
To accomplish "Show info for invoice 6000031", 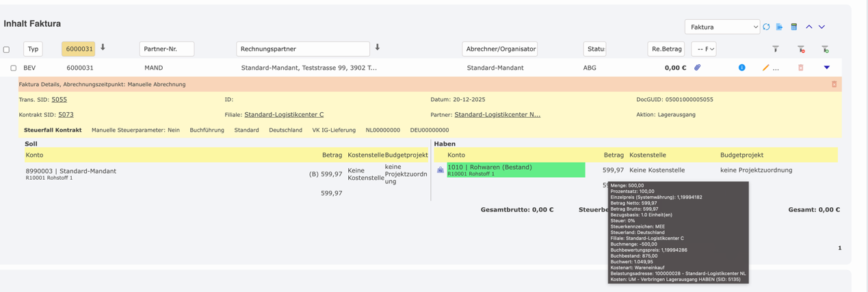I will tap(741, 68).
